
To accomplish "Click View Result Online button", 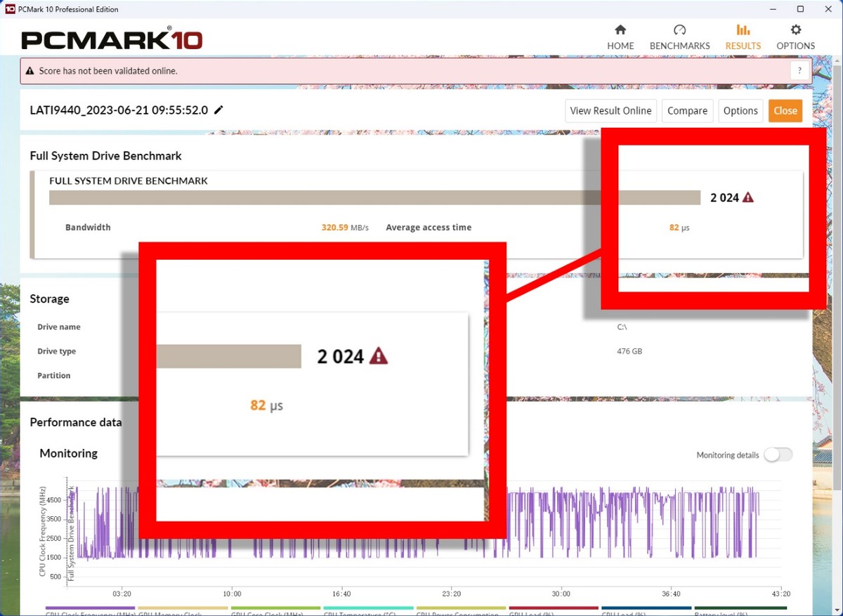I will (x=611, y=110).
